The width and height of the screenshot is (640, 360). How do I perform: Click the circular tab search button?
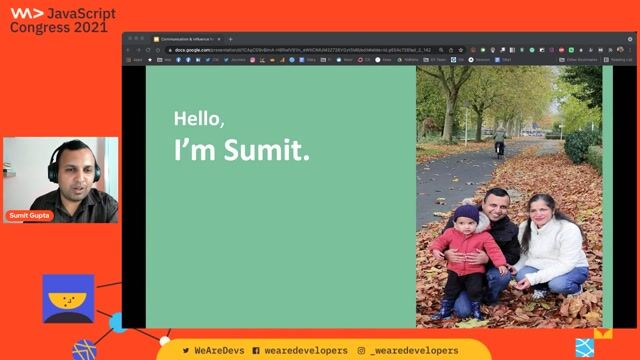(x=630, y=39)
